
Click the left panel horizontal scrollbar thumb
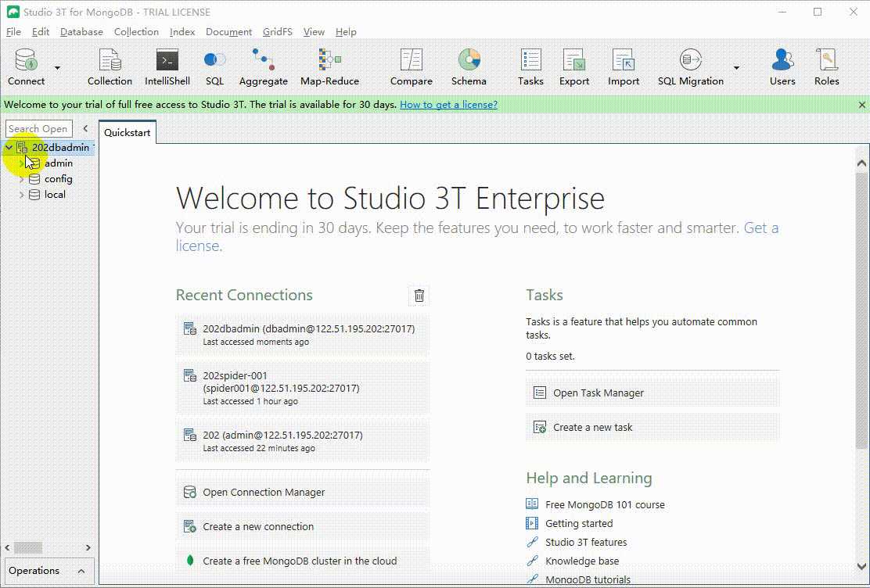point(28,547)
